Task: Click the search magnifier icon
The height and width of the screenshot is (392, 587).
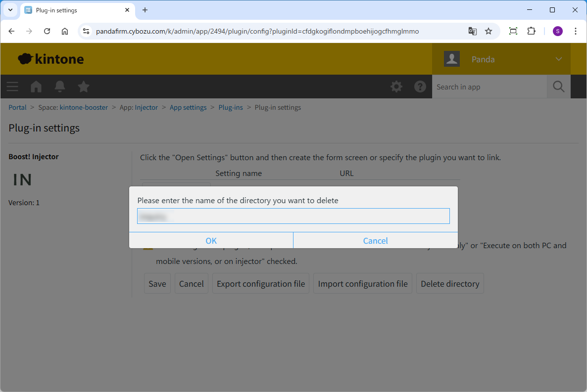Action: tap(558, 87)
